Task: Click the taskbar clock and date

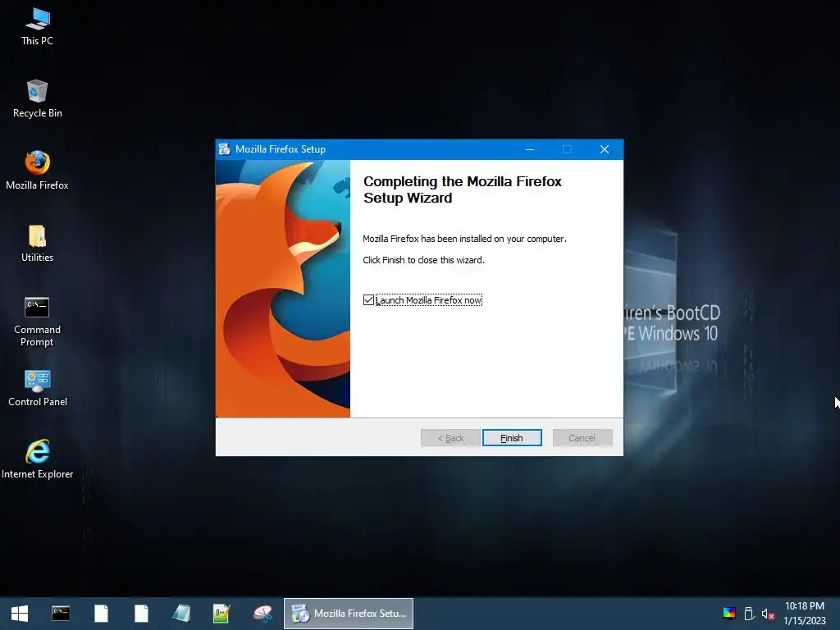Action: pos(805,614)
